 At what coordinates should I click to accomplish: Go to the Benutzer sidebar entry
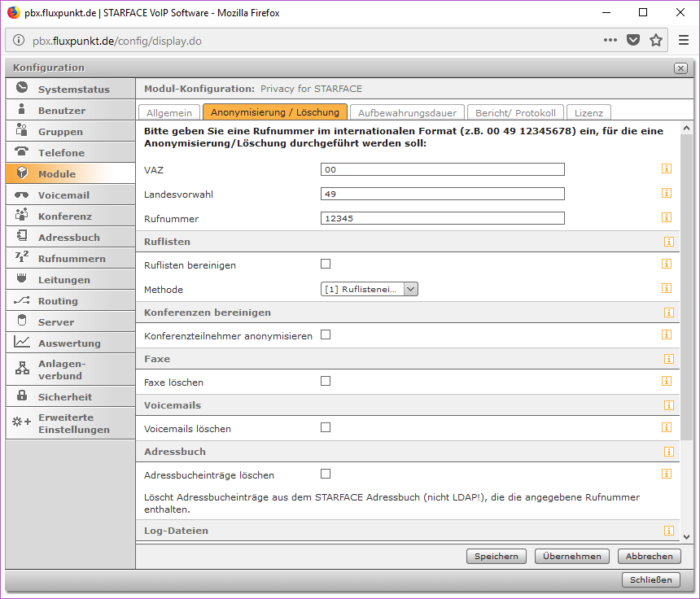(71, 110)
